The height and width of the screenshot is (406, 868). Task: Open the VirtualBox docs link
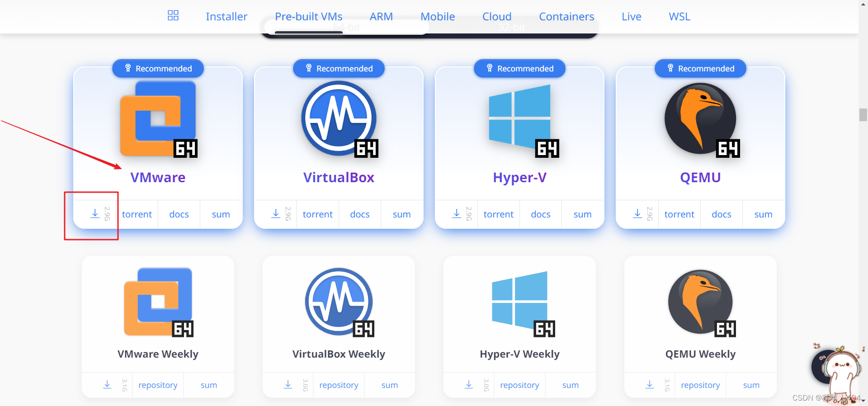(360, 214)
